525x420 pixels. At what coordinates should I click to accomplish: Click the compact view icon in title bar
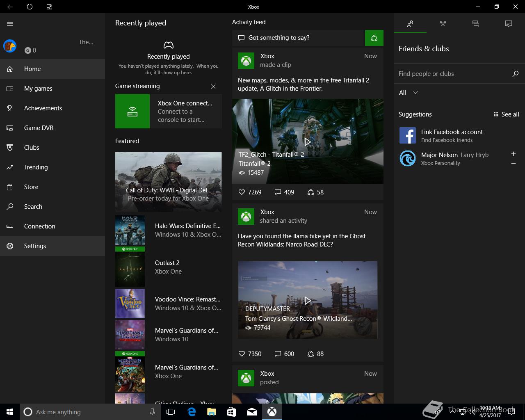49,7
